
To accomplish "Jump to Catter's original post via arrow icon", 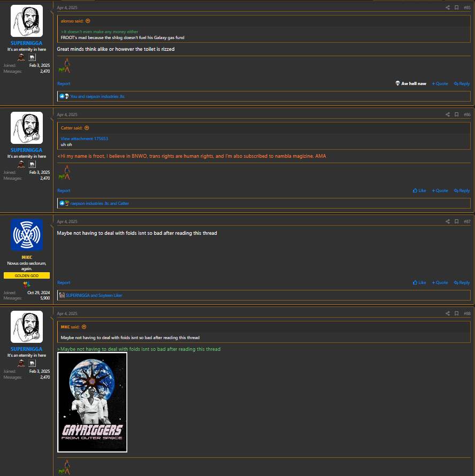I will 87,128.
